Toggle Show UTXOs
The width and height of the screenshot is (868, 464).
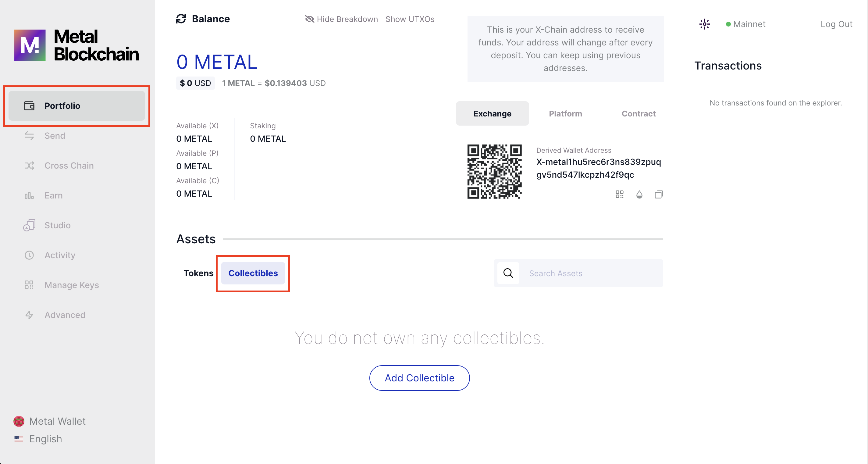pyautogui.click(x=410, y=19)
